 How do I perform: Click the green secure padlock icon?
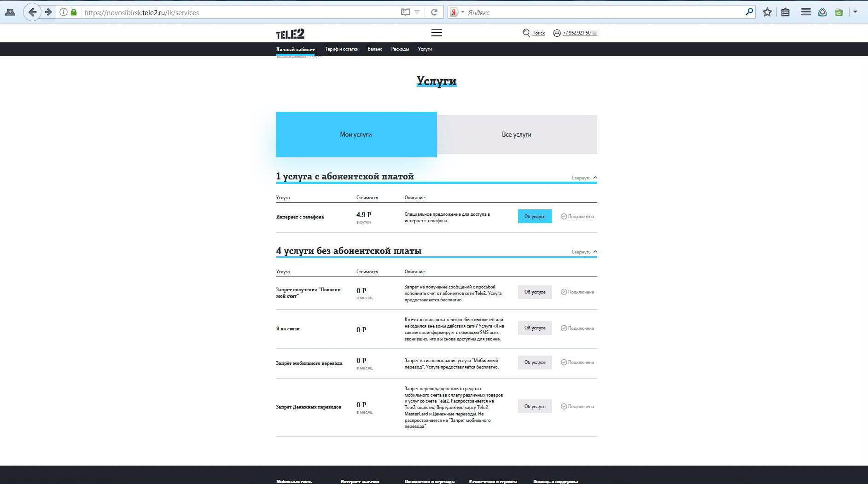click(x=74, y=12)
